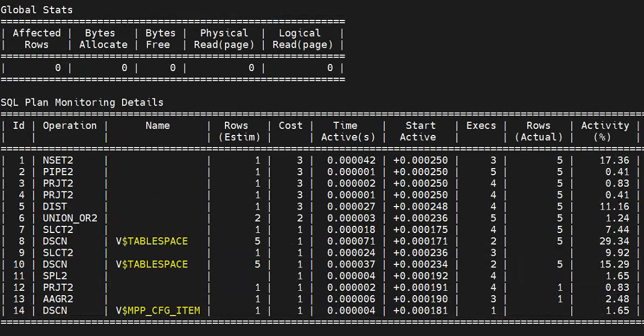644x336 pixels.
Task: Select the 'Physical Read(page)' column header
Action: pos(224,39)
